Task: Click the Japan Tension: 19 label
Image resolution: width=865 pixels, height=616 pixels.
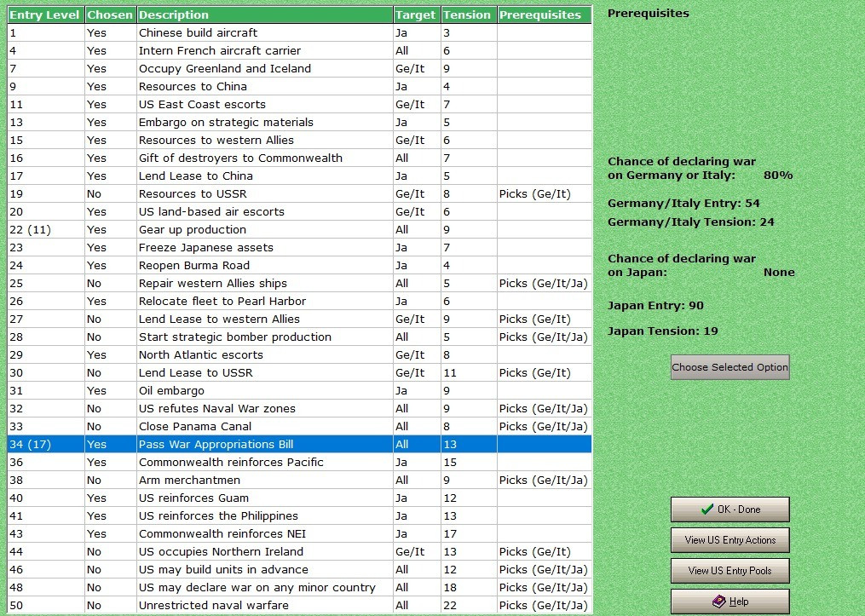Action: pos(662,331)
